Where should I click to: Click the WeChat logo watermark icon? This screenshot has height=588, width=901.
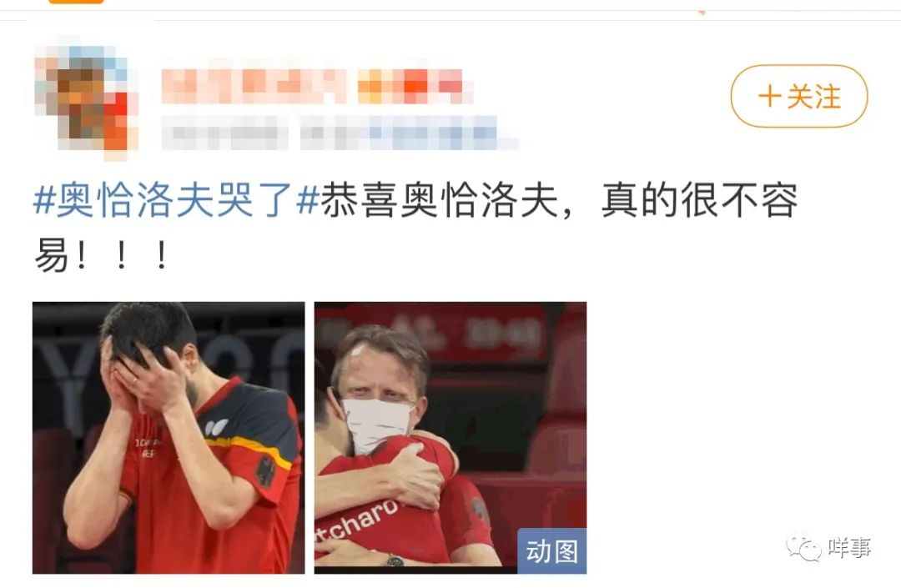pos(804,548)
